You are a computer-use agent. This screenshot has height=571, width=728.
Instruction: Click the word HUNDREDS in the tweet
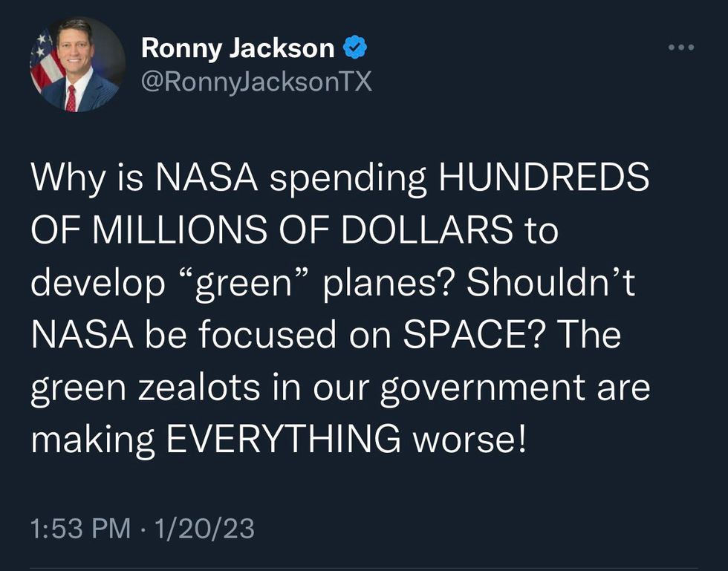point(544,177)
